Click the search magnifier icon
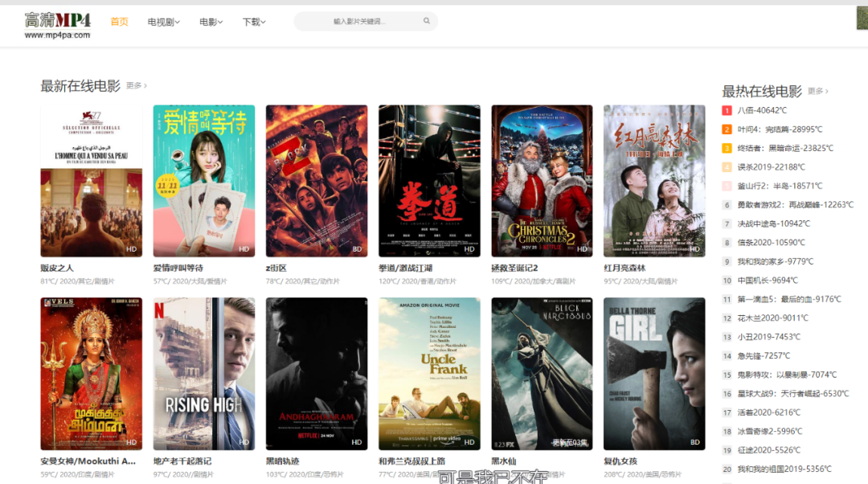868x484 pixels. 426,22
